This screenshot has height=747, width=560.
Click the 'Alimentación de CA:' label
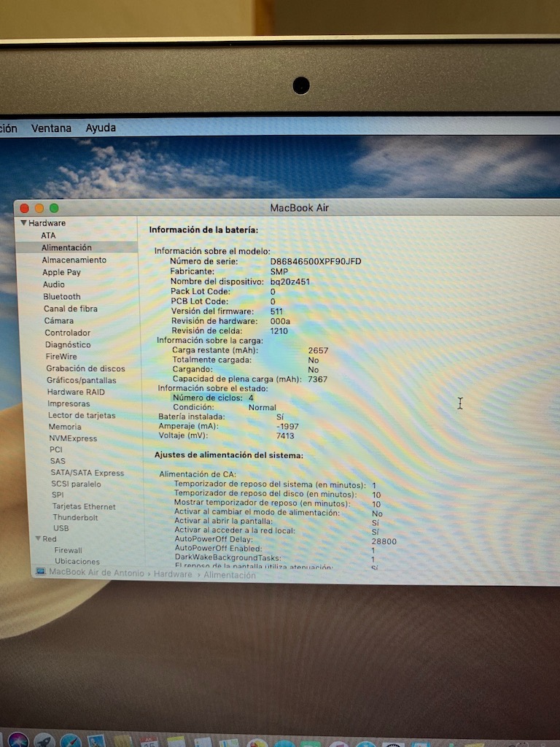[x=198, y=474]
